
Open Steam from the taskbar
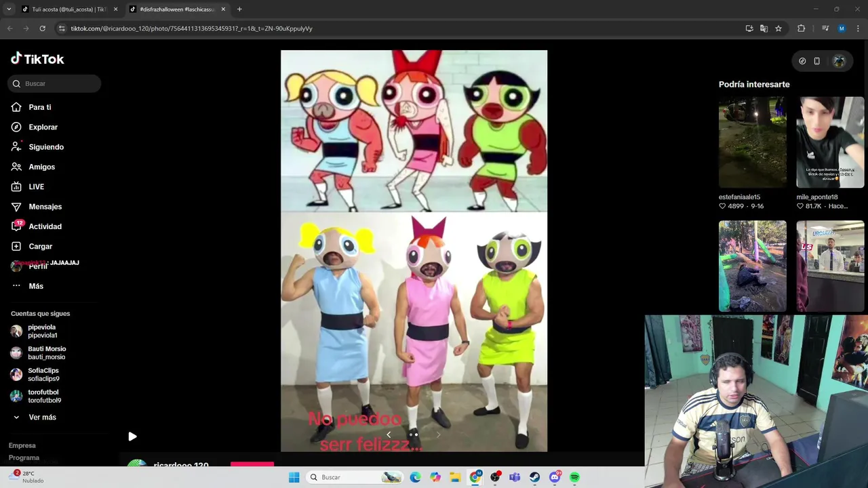click(535, 477)
